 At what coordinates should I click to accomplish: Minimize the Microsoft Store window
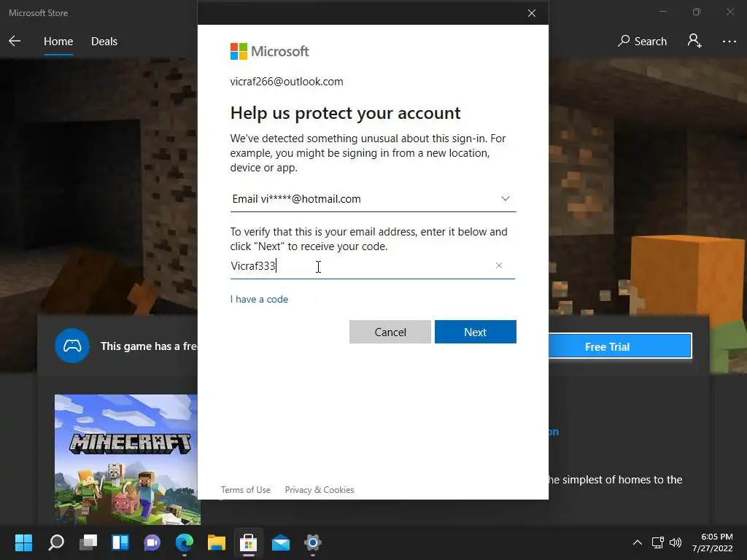[662, 12]
